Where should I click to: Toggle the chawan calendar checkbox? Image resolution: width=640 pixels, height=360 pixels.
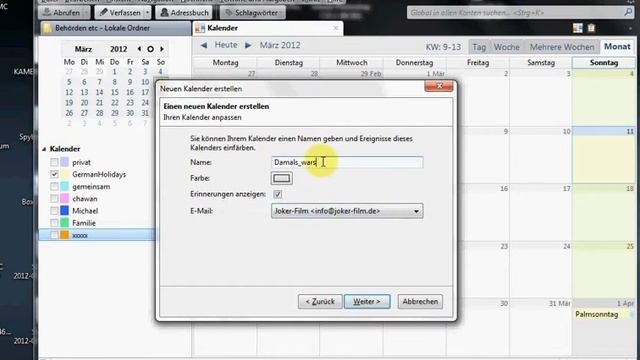(x=54, y=199)
